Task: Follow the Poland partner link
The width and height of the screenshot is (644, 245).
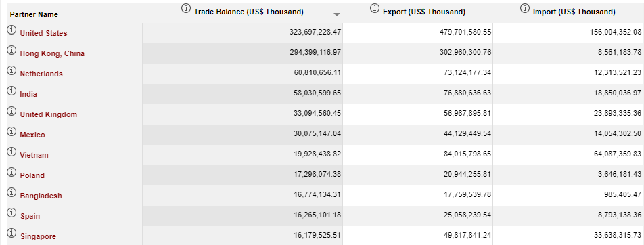Action: [x=32, y=175]
